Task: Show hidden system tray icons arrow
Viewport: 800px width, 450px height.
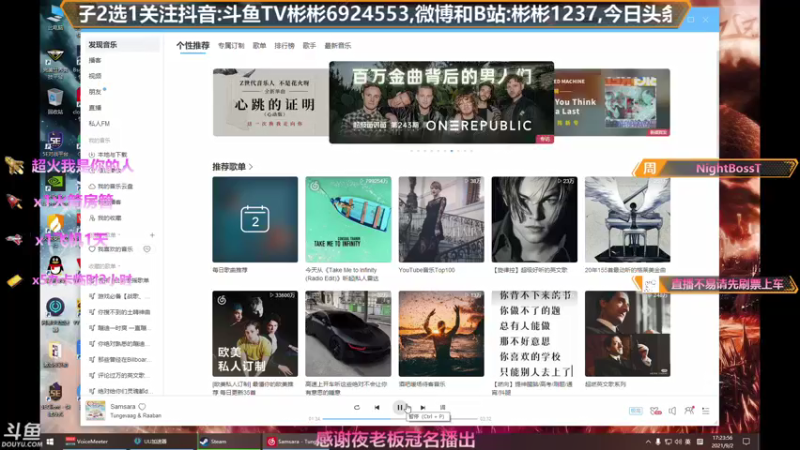Action: click(x=648, y=442)
